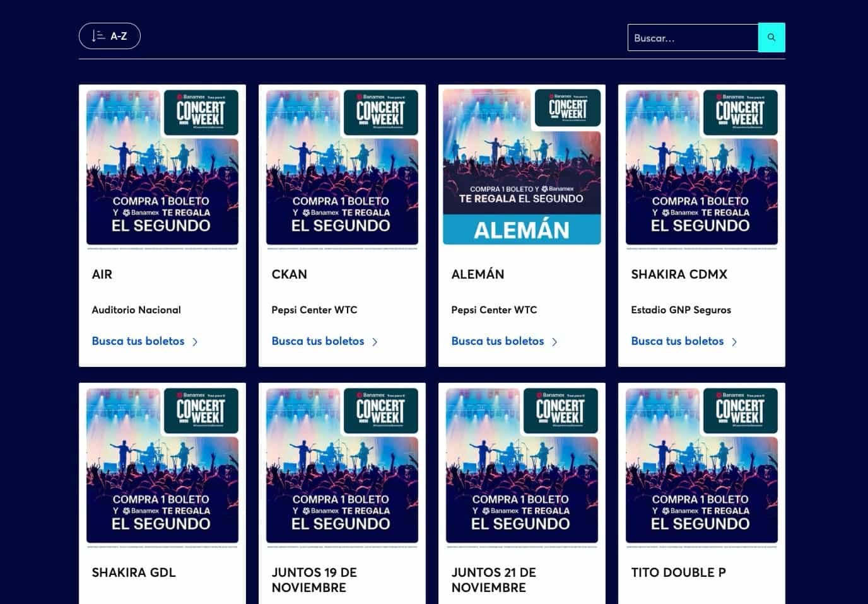Click the chevron arrow on the CKAN card
Image resolution: width=868 pixels, height=604 pixels.
[x=375, y=342]
